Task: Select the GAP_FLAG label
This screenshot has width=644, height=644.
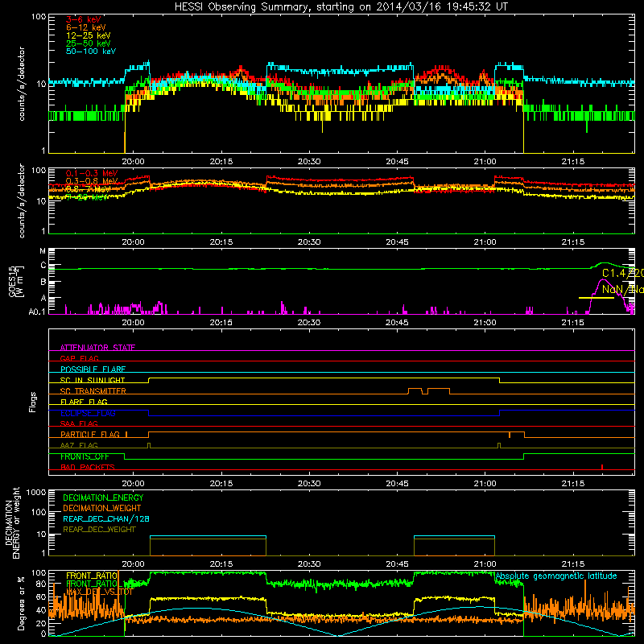Action: coord(79,358)
